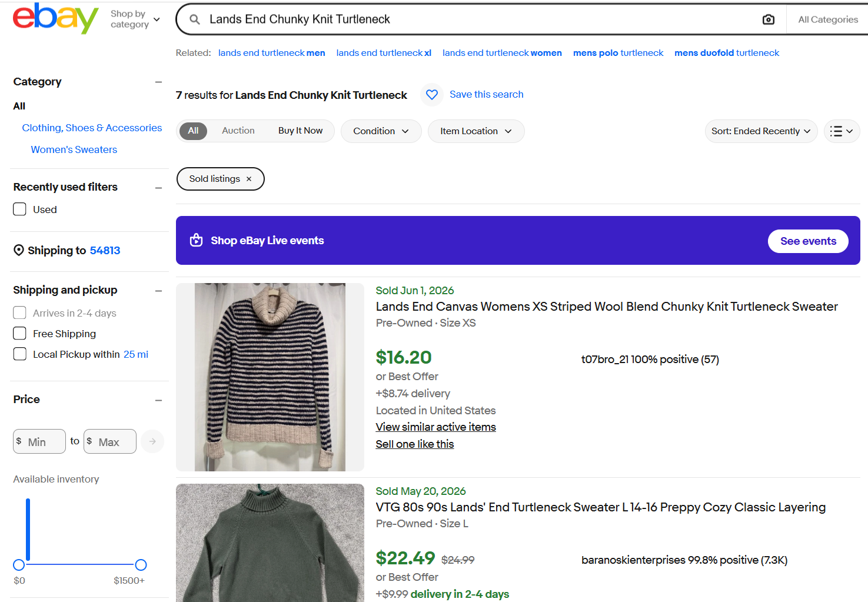Switch to the Buy It Now tab

[300, 131]
